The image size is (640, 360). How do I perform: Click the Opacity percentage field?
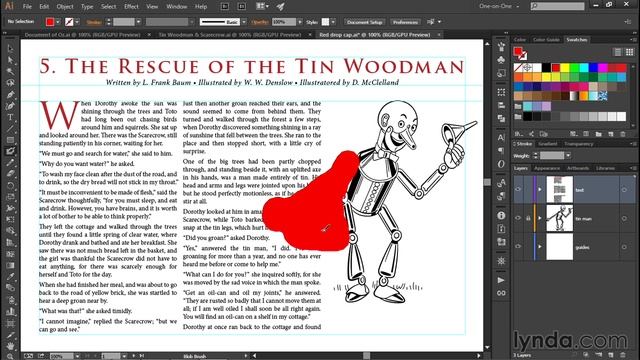(x=284, y=22)
